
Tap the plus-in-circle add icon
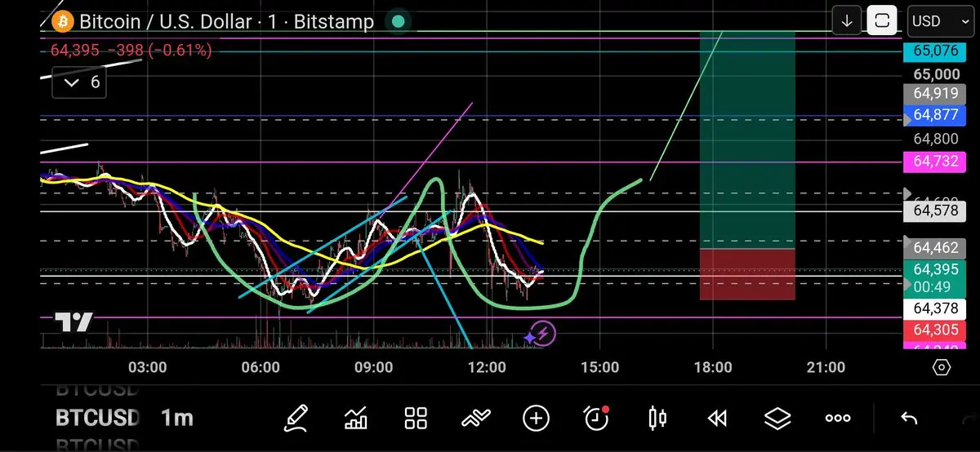point(536,419)
